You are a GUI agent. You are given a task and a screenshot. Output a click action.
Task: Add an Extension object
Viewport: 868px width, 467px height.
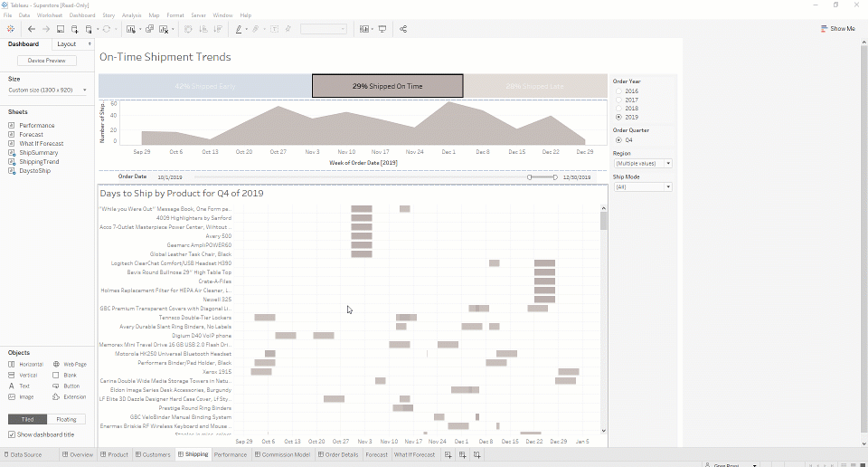click(x=70, y=397)
